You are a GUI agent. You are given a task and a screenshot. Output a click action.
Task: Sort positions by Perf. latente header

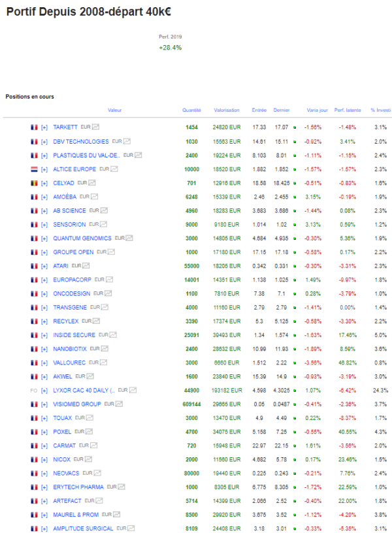point(348,110)
